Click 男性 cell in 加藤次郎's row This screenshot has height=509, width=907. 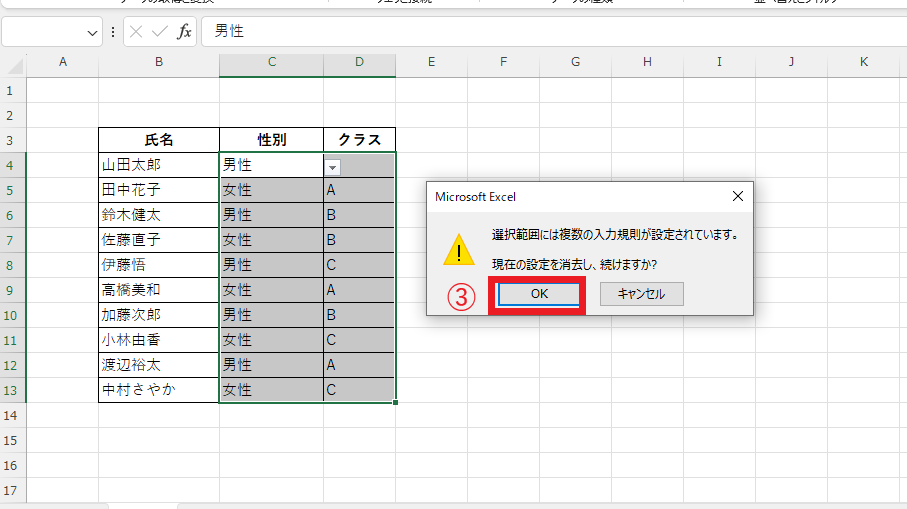click(x=272, y=315)
